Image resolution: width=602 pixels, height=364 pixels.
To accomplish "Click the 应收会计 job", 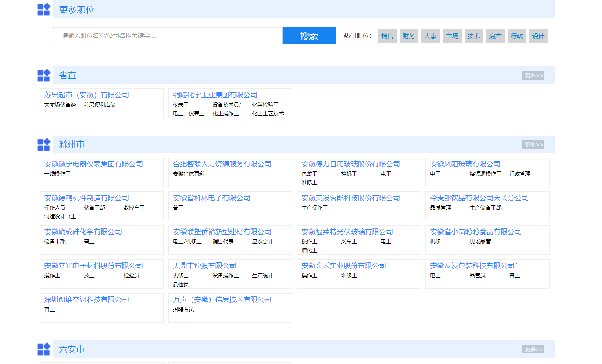I will (262, 242).
